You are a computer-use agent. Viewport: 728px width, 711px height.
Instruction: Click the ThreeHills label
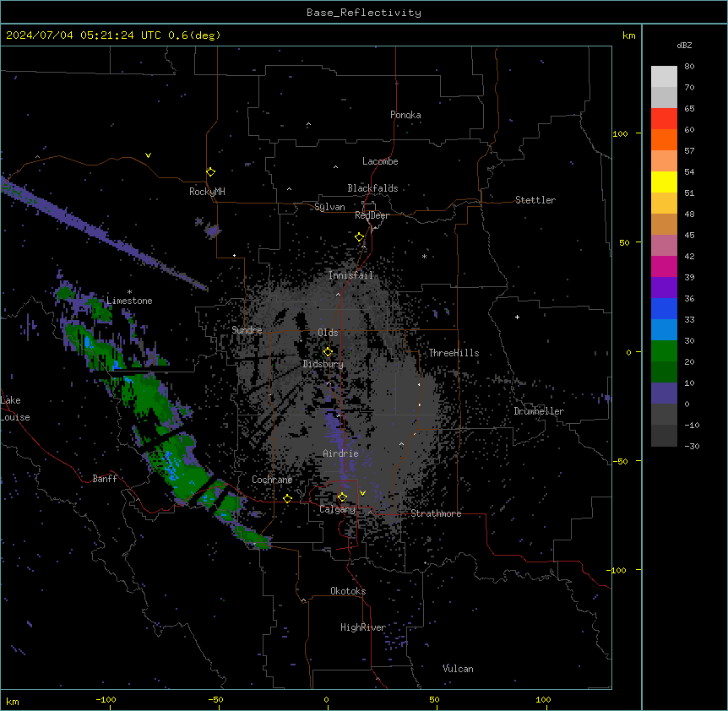click(x=454, y=353)
